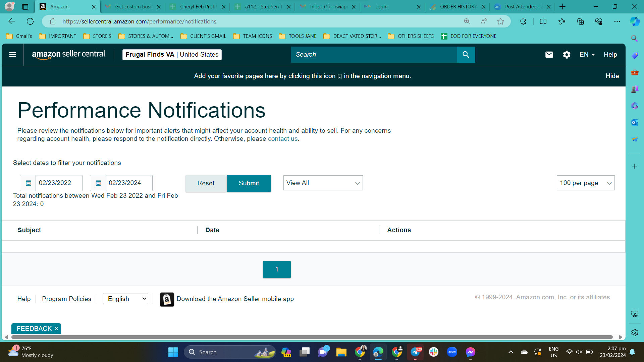Screen dimensions: 644x362
Task: Click the horizontal page scrollbar
Action: (312, 337)
